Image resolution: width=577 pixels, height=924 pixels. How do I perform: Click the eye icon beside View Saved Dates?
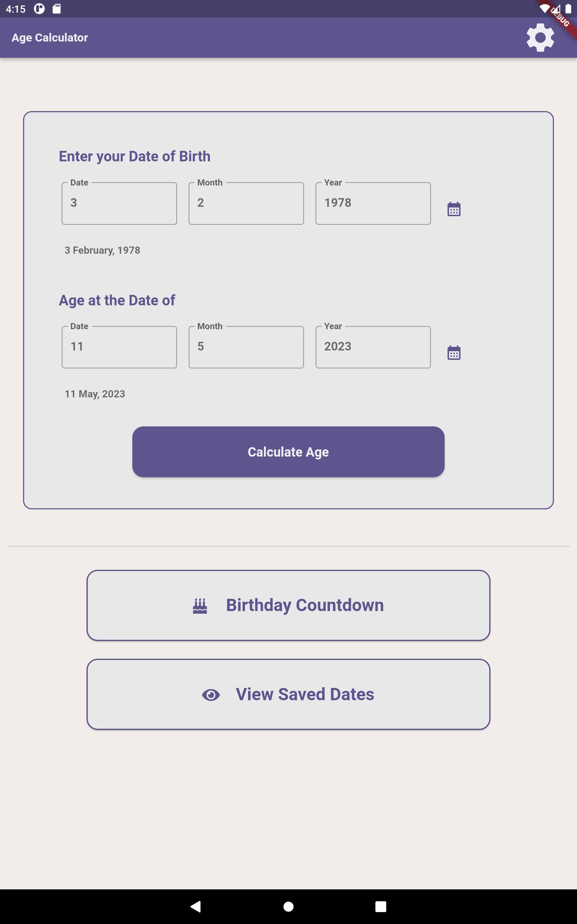coord(211,694)
